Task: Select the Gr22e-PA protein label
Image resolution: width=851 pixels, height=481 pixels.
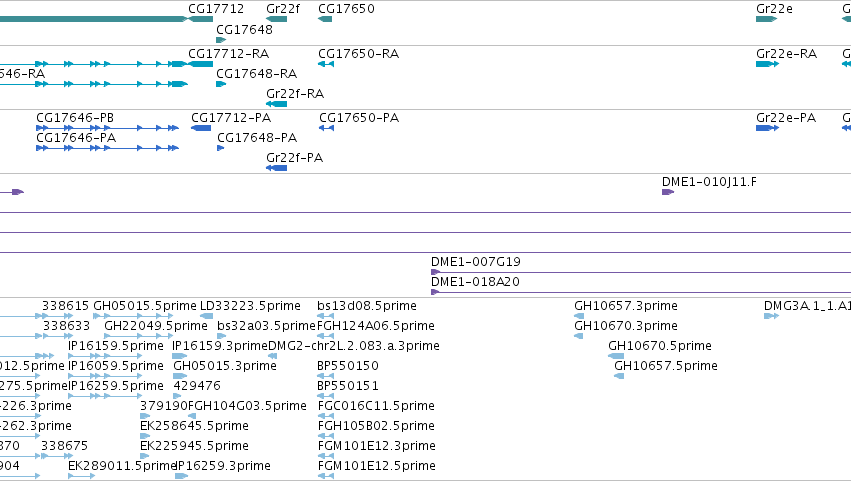Action: (x=786, y=118)
